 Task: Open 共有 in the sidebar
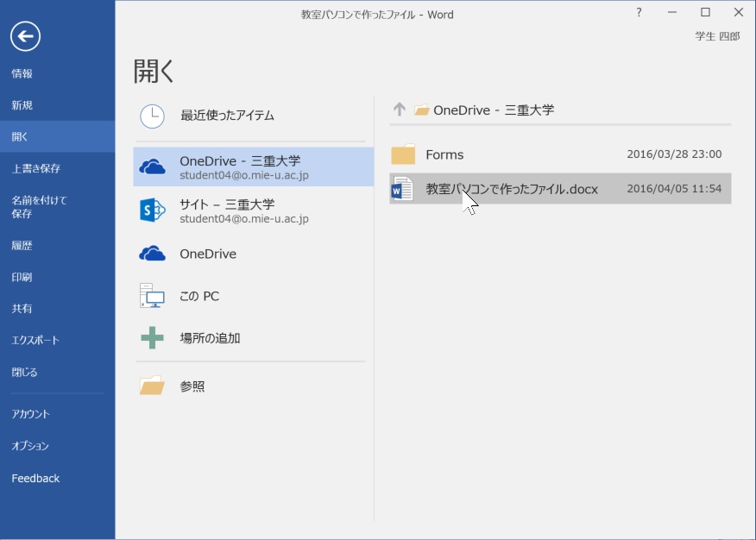tap(22, 308)
